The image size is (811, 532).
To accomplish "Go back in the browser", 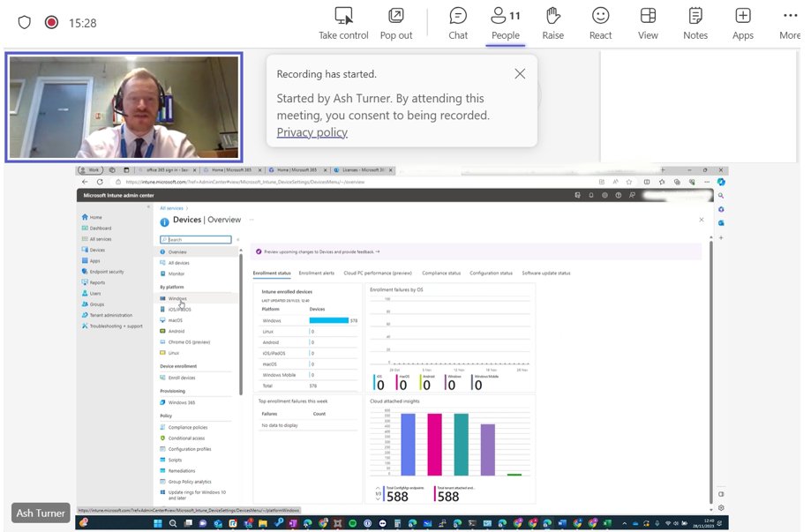I will tap(85, 182).
